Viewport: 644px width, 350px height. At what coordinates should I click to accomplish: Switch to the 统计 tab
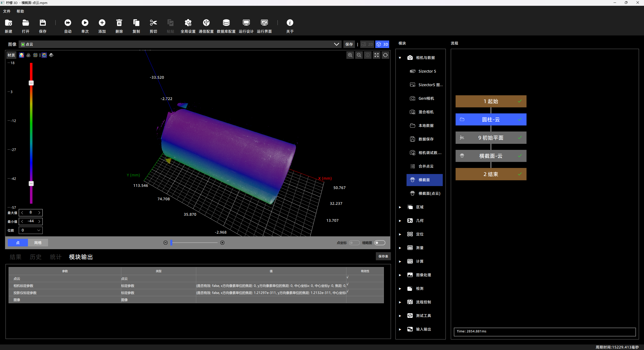(x=56, y=257)
